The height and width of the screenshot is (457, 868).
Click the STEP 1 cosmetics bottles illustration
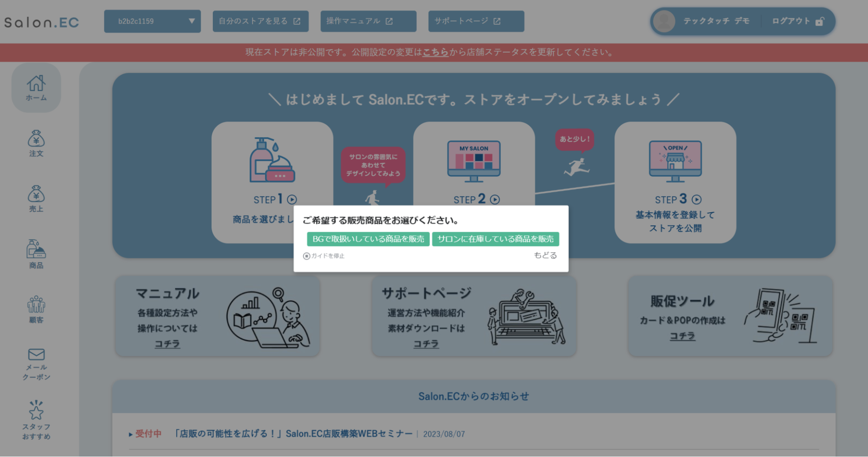click(272, 160)
